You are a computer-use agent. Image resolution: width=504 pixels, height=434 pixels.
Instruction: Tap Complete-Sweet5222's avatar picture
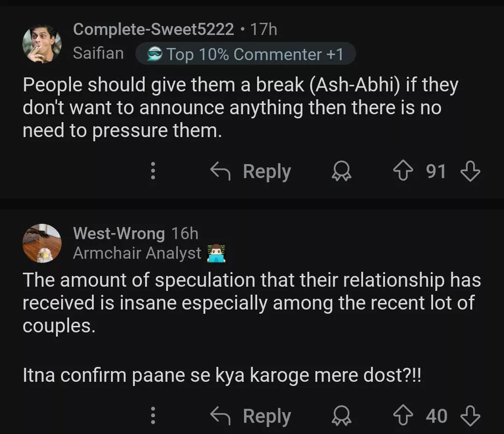(42, 43)
